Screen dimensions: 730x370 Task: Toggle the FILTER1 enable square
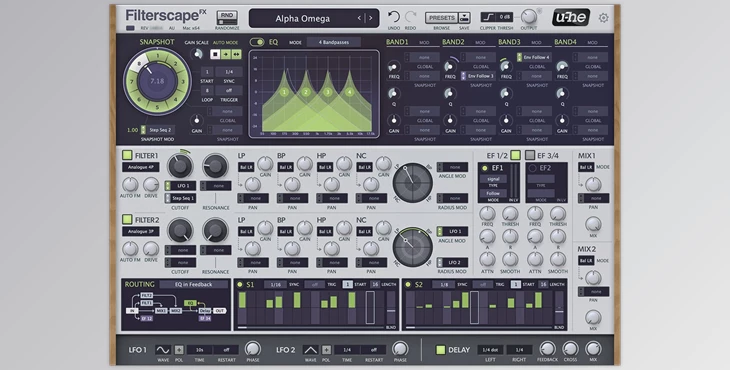(127, 155)
